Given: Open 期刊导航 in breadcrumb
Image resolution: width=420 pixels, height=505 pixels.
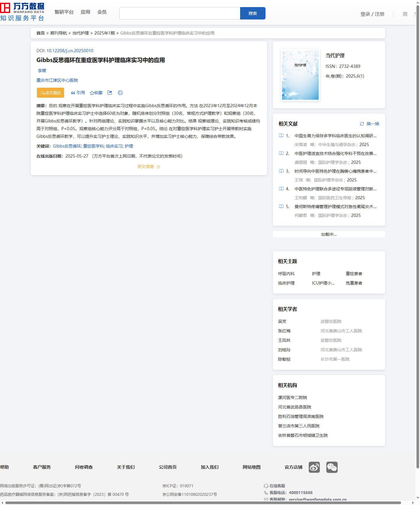Looking at the screenshot, I should tap(58, 33).
